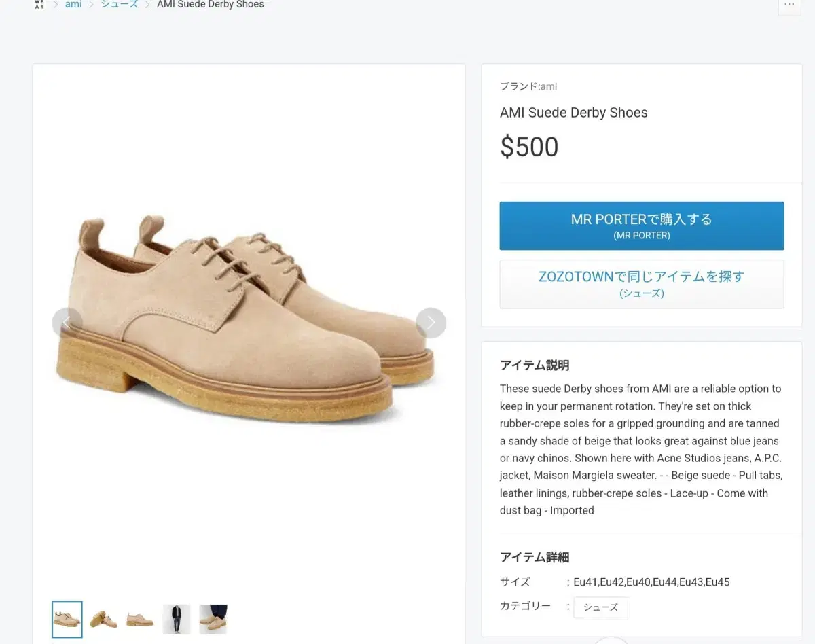Click the main suede derby shoe image
The image size is (815, 644).
point(244,319)
